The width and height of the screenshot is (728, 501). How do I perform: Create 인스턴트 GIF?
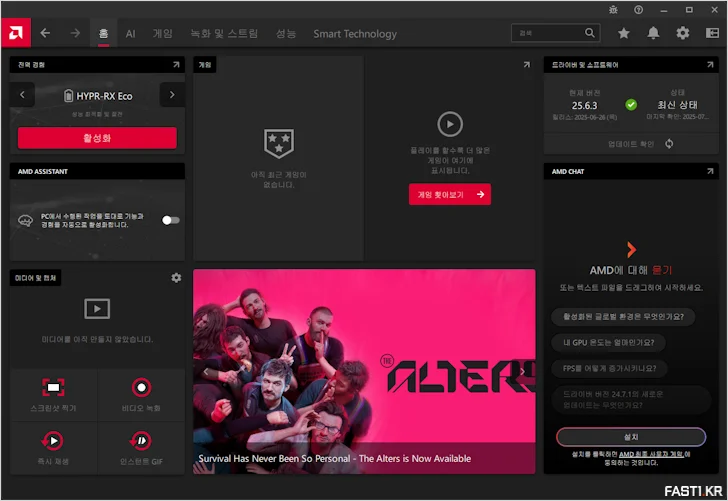(141, 448)
